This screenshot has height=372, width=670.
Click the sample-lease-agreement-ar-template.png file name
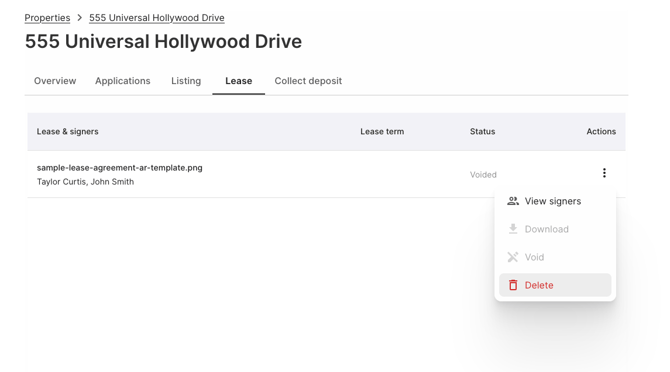point(120,168)
